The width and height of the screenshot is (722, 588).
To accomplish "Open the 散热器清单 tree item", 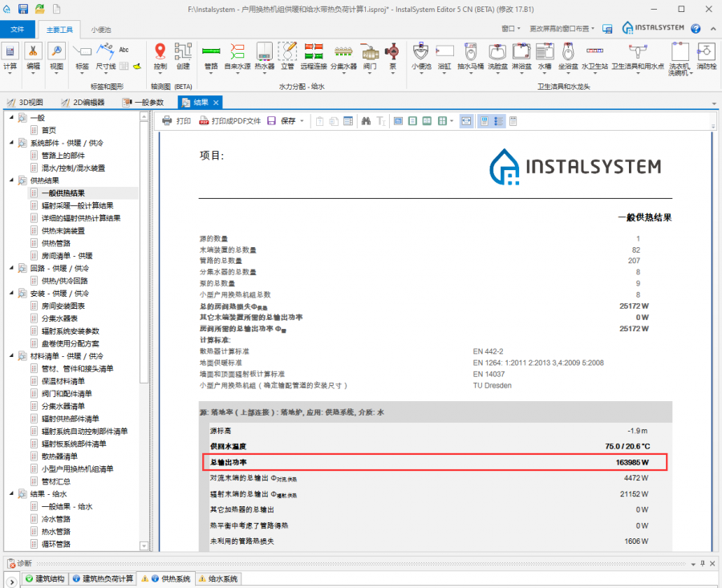I will tap(59, 456).
